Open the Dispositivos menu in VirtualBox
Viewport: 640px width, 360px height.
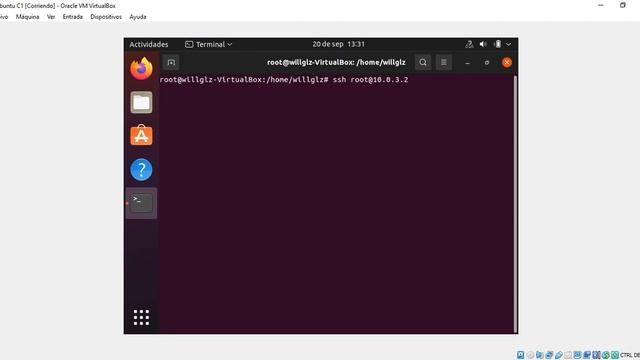[106, 17]
